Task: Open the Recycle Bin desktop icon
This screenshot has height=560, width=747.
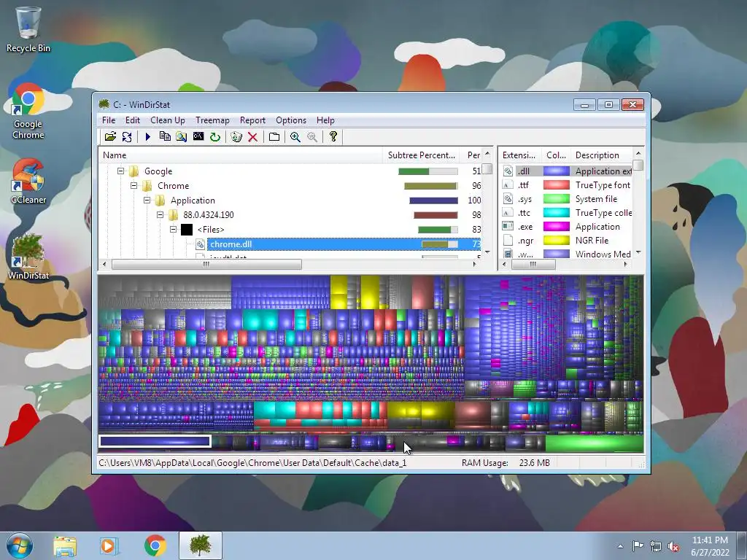Action: (x=28, y=29)
